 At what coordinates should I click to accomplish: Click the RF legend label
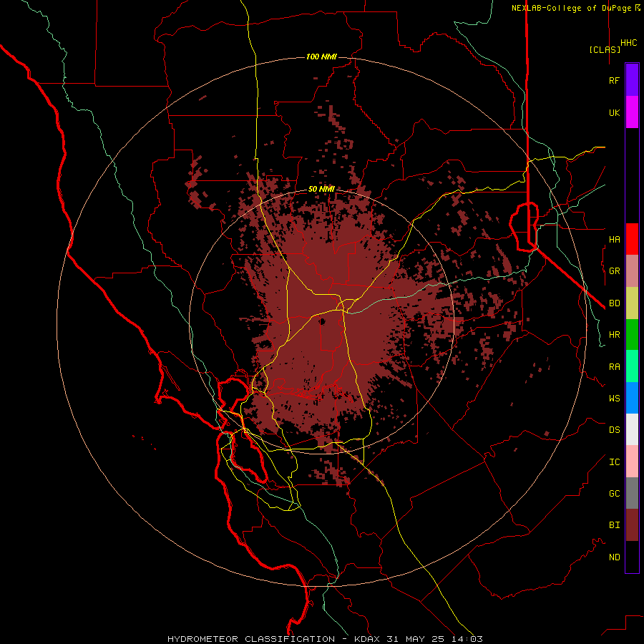click(614, 80)
